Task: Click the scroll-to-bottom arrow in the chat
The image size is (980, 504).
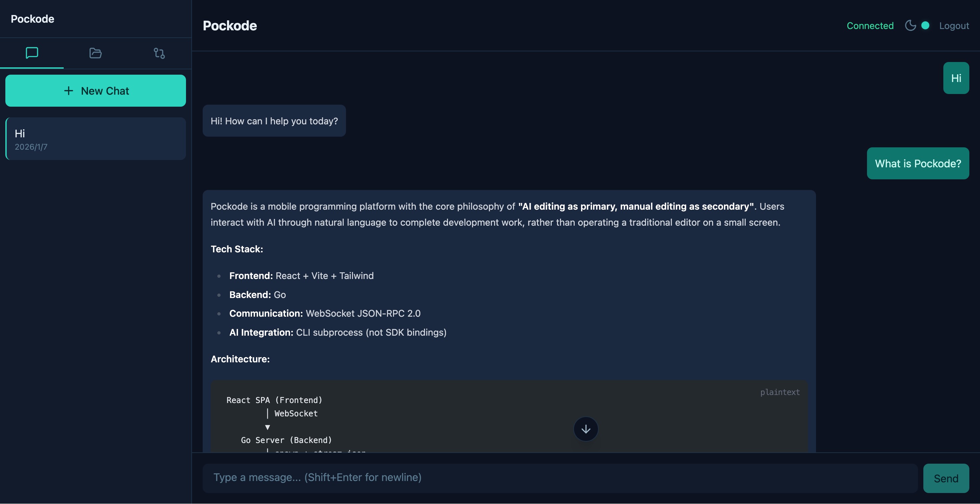Action: coord(585,429)
